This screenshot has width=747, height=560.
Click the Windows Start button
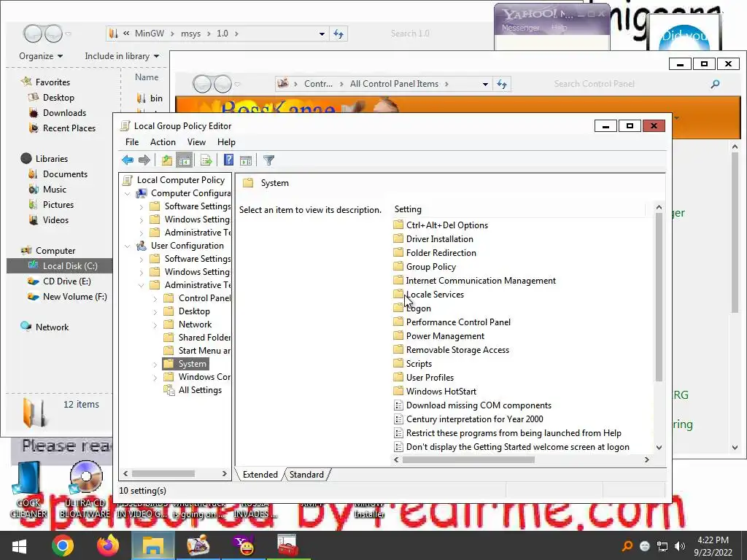click(19, 545)
